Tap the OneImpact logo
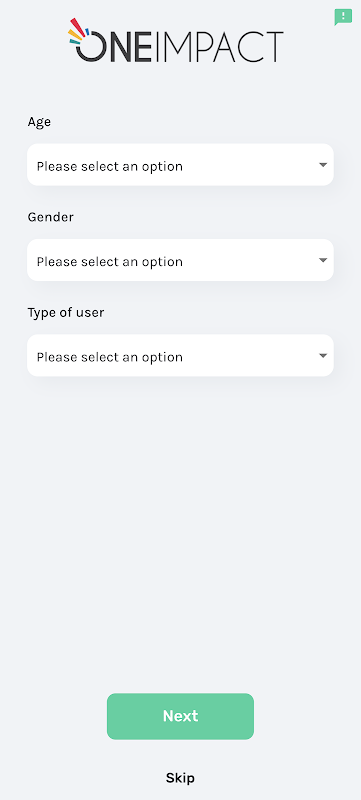 point(176,41)
